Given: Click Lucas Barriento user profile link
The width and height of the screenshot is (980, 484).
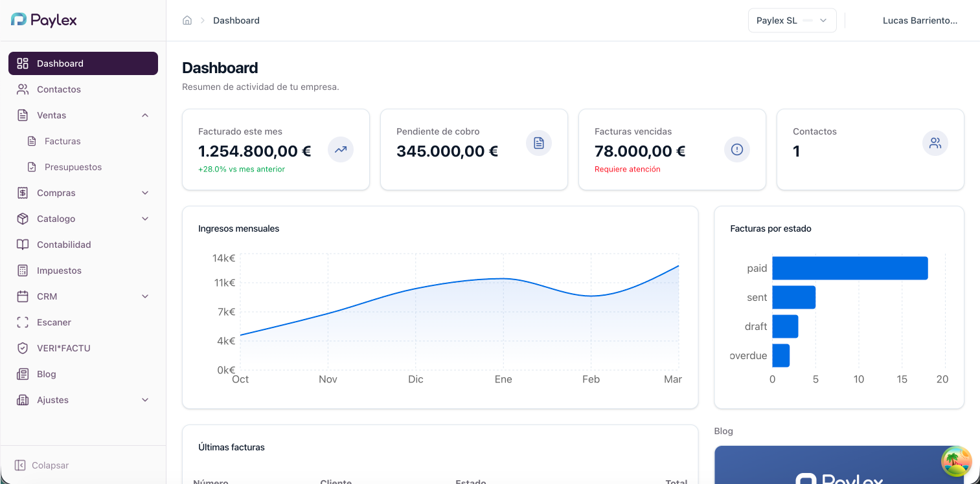Looking at the screenshot, I should pyautogui.click(x=920, y=20).
